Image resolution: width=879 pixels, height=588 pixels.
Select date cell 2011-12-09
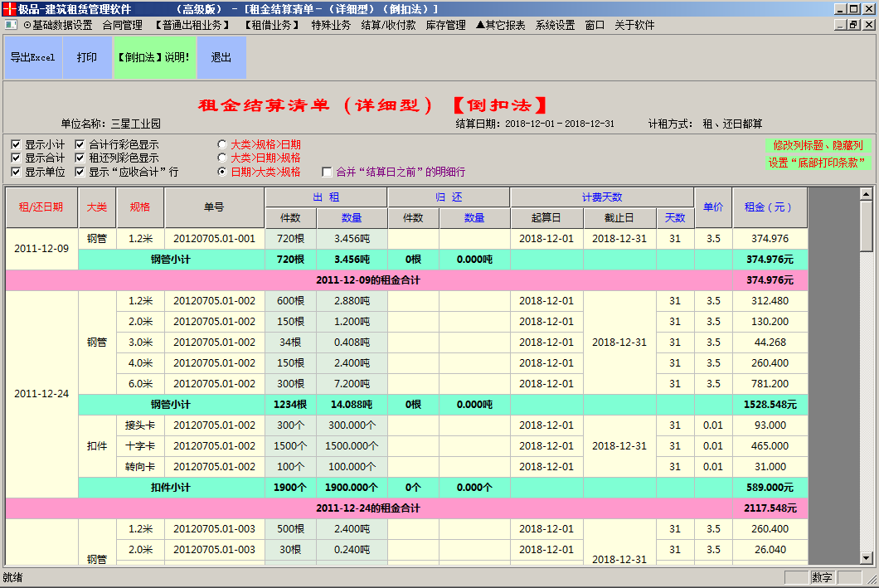41,249
